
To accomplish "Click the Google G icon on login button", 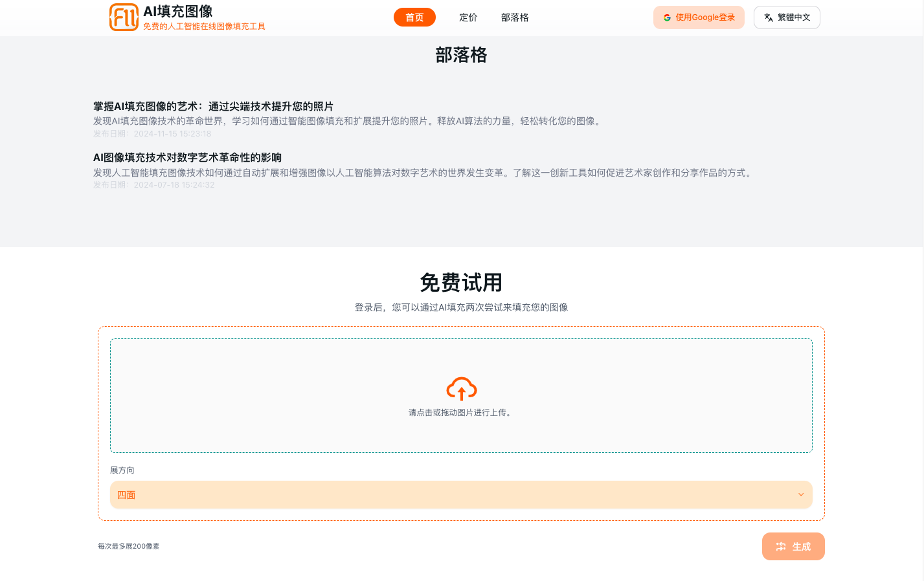I will click(x=667, y=17).
